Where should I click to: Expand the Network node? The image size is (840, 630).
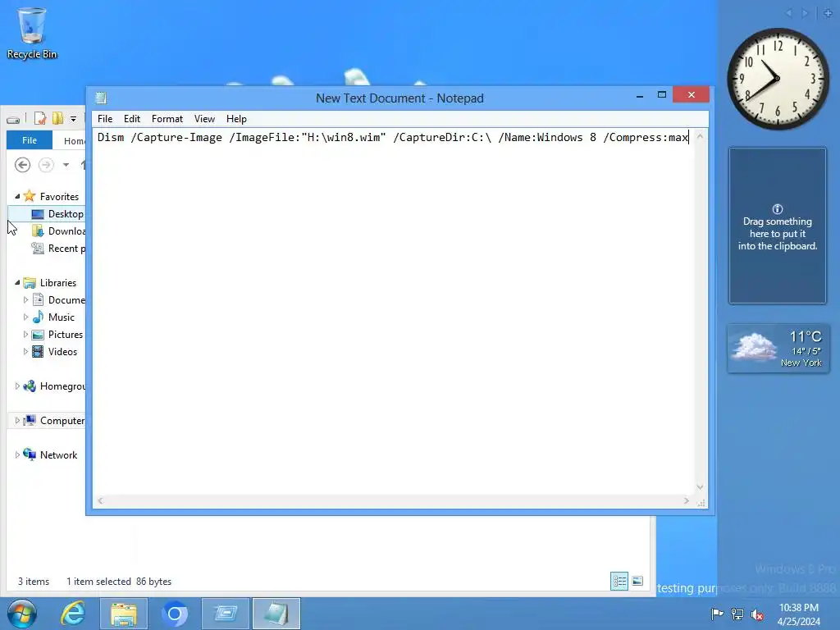tap(17, 454)
